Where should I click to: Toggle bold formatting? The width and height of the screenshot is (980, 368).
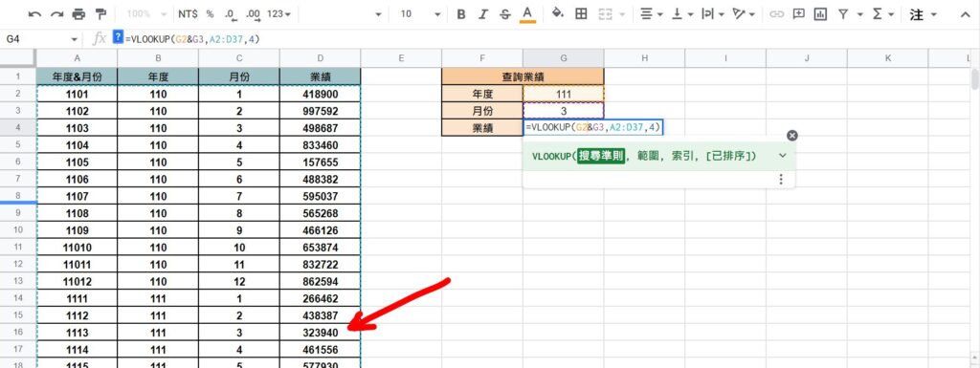pos(461,14)
